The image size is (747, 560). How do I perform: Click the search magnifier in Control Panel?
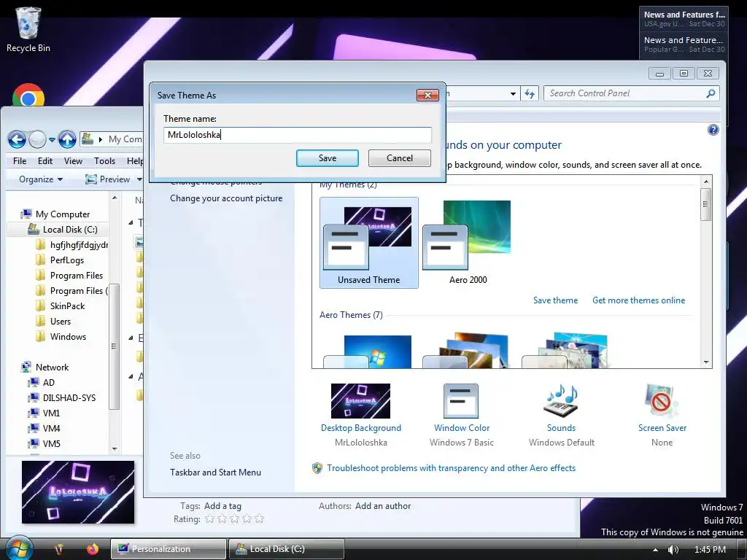point(711,93)
